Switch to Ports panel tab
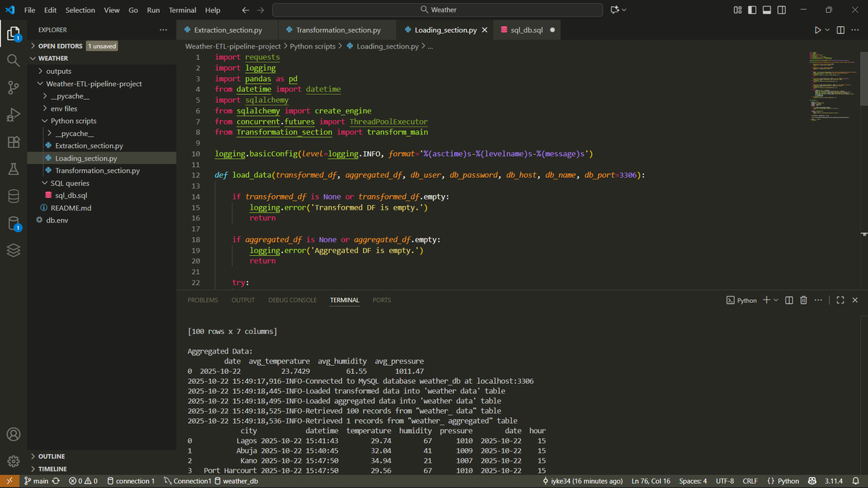This screenshot has width=868, height=488. click(x=382, y=300)
